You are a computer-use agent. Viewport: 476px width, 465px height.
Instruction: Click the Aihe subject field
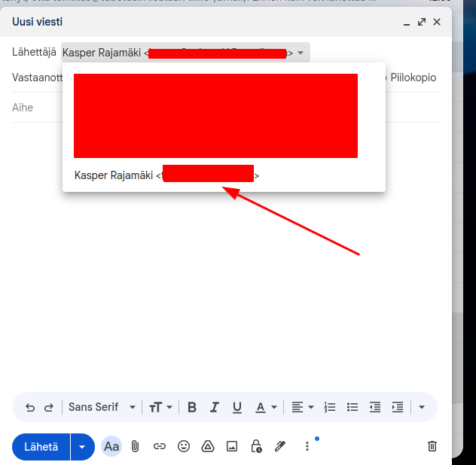click(x=226, y=108)
